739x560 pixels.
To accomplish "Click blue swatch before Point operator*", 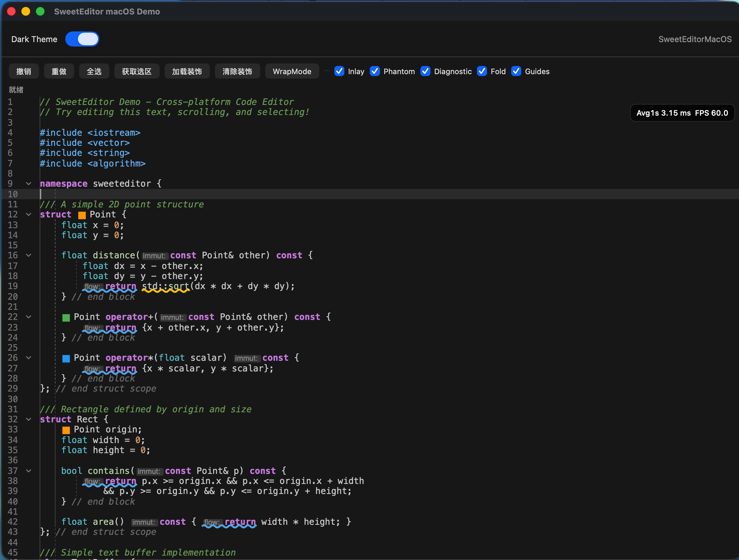I will point(66,359).
